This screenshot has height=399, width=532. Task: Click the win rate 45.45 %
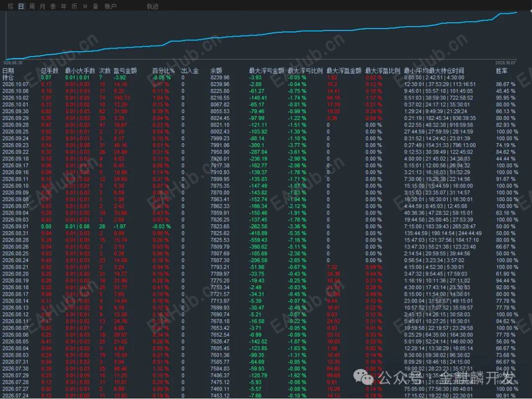[x=505, y=91]
